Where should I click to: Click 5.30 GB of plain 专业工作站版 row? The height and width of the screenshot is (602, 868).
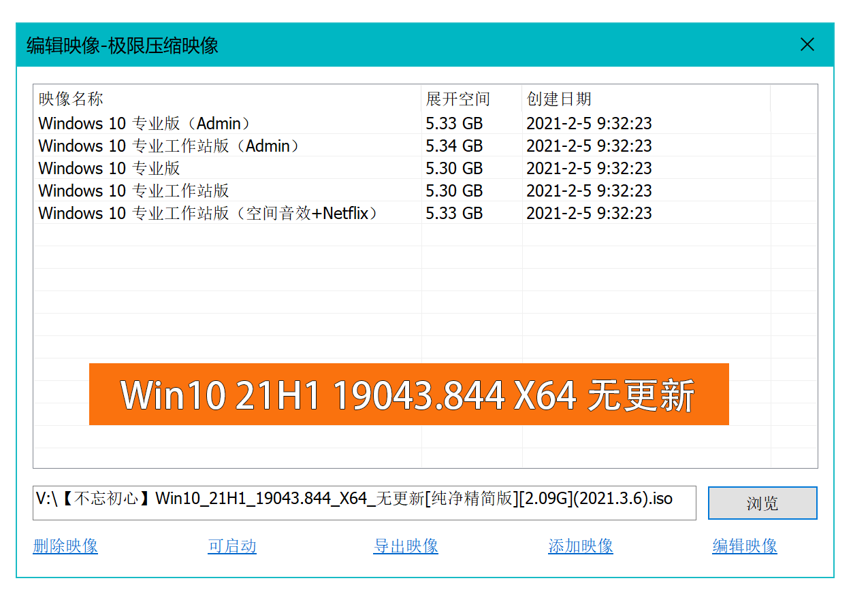tap(454, 190)
